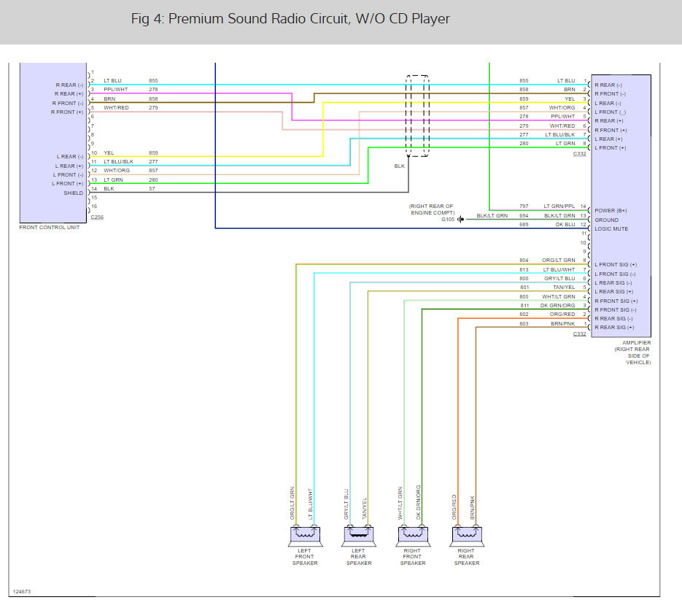Click the vertical 'DK GRN/ORG' wire label
Screen dimensions: 682x616
(419, 502)
